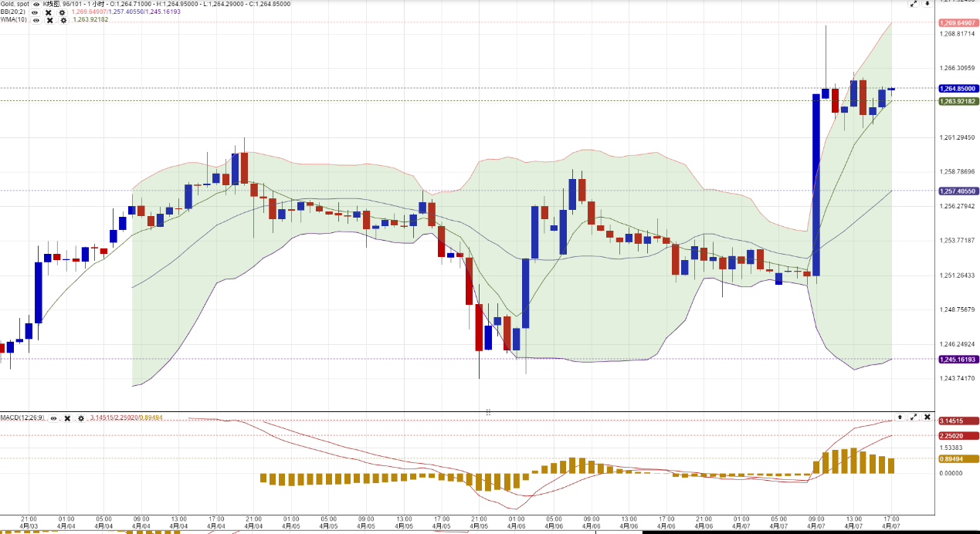Click price axis tick 1,261.29450

click(x=957, y=137)
